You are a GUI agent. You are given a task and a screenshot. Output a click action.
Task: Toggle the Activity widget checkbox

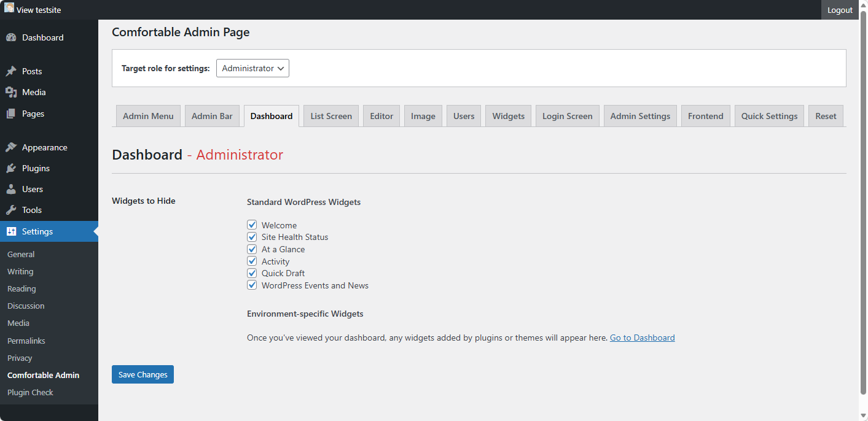coord(252,261)
